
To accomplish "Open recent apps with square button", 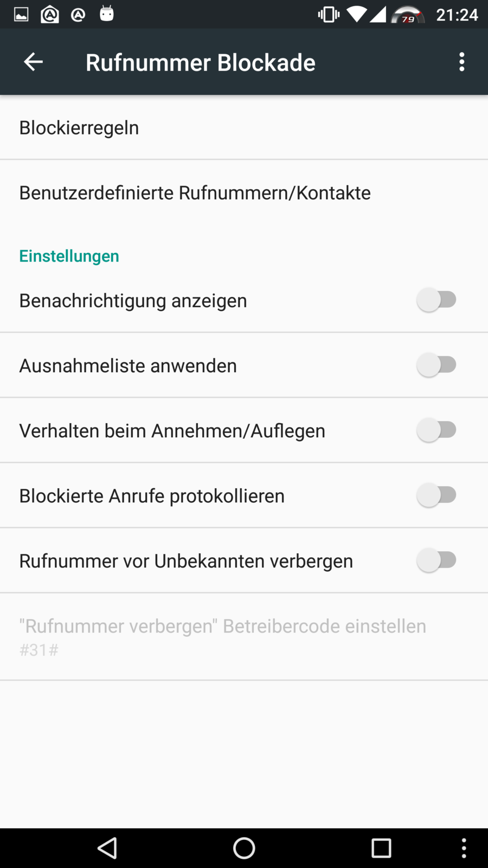I will coord(381,848).
